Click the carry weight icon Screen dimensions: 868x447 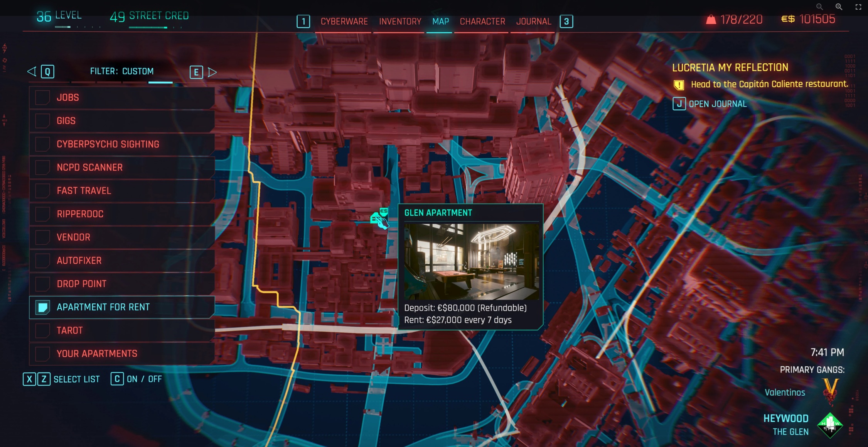pos(711,19)
